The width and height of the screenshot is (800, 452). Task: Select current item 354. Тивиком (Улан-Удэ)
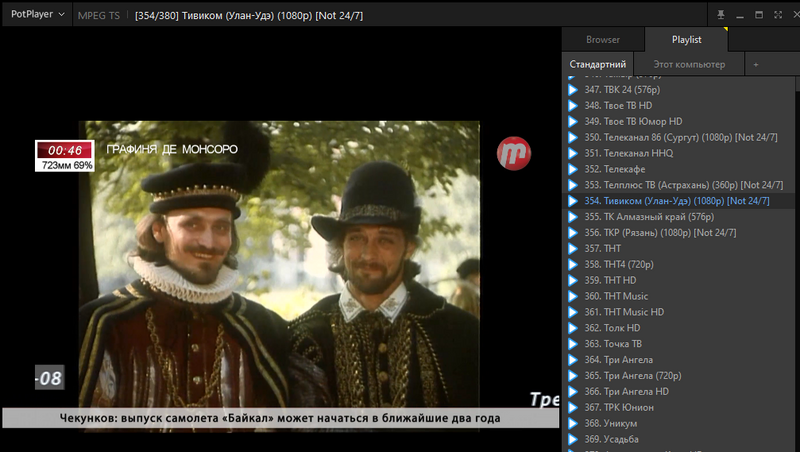click(680, 200)
